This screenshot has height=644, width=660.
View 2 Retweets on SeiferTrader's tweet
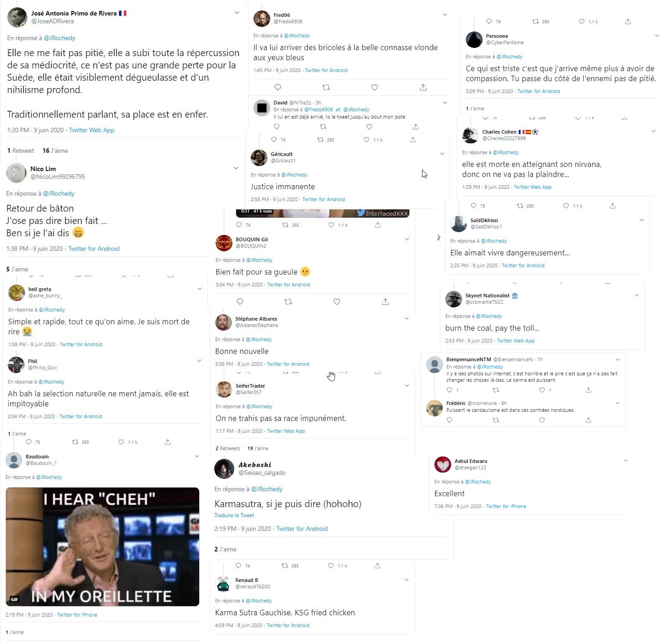[228, 448]
